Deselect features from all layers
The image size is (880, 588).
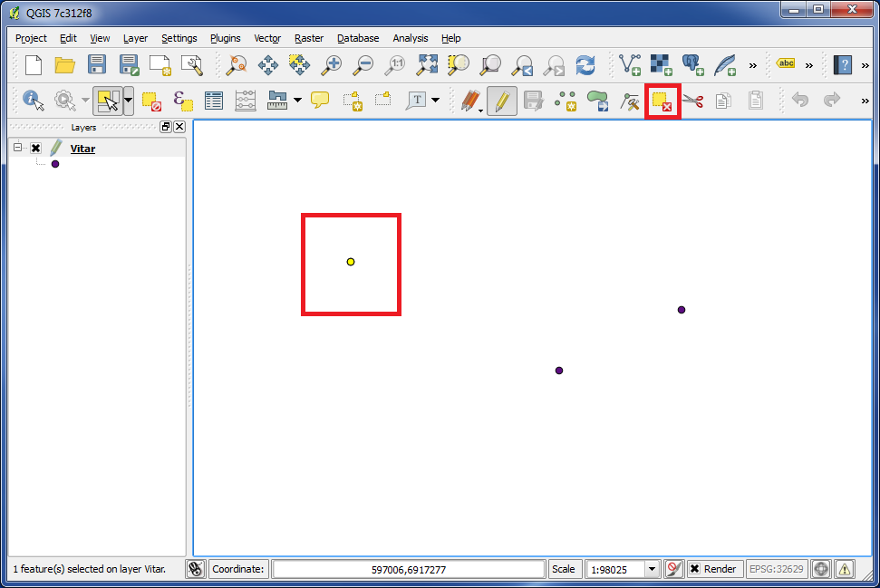point(151,101)
